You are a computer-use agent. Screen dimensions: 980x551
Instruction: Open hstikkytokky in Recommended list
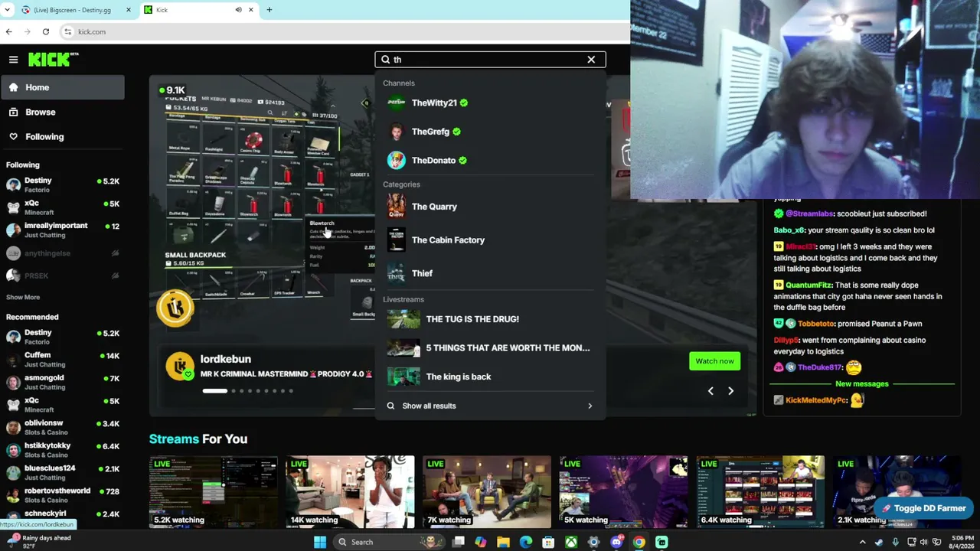click(62, 449)
